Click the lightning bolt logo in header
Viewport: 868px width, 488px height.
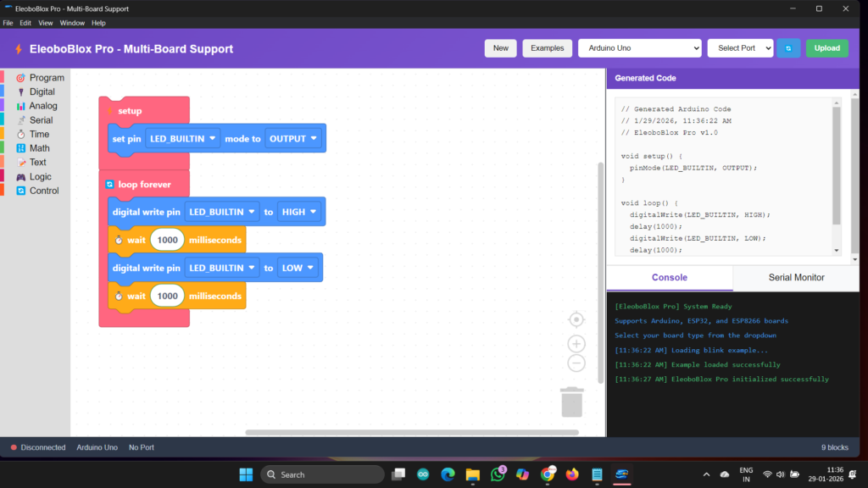point(19,48)
